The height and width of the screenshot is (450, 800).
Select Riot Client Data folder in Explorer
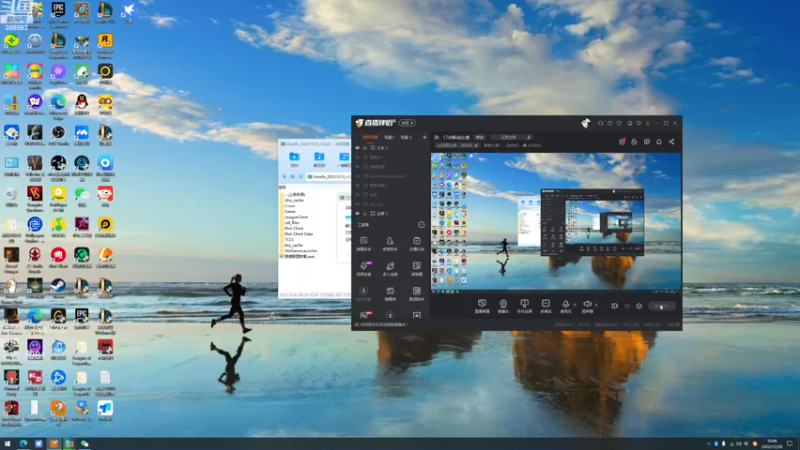(298, 234)
